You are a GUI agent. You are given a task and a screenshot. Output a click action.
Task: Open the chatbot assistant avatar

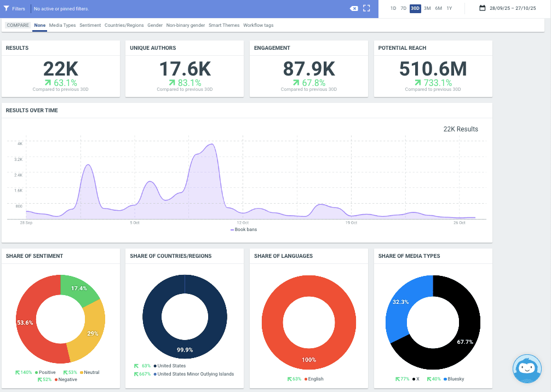(x=527, y=368)
